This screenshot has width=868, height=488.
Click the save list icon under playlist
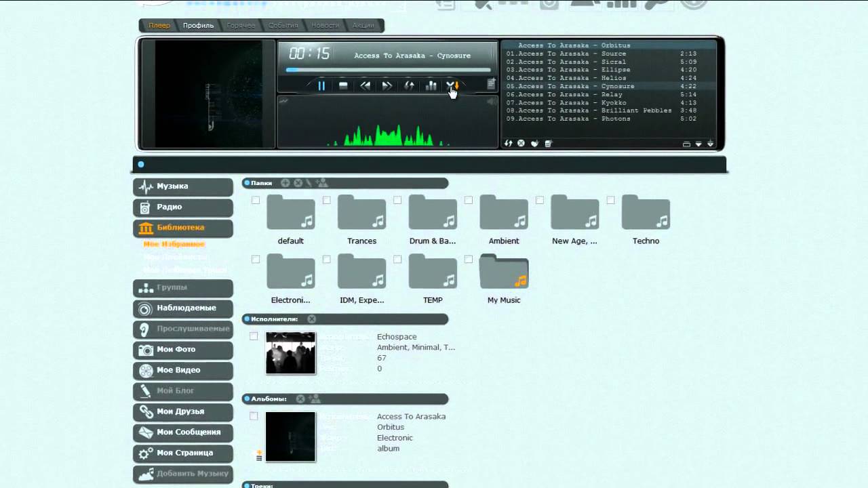(548, 143)
